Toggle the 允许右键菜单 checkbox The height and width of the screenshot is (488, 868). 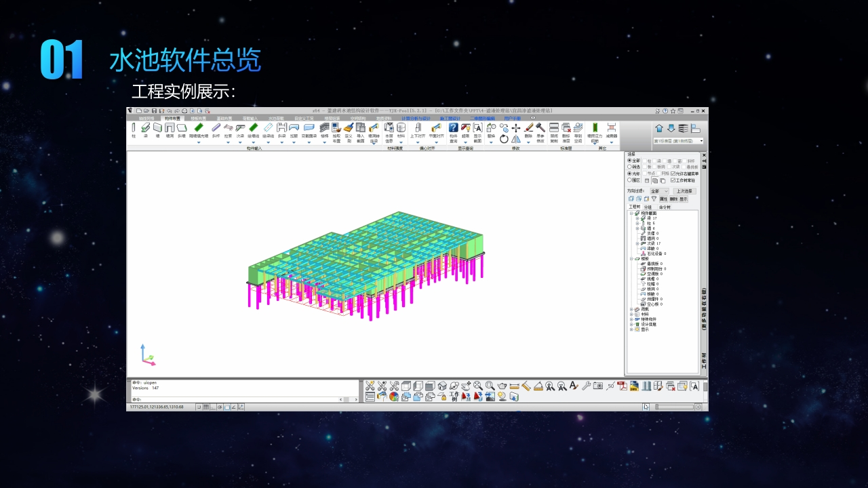coord(673,174)
